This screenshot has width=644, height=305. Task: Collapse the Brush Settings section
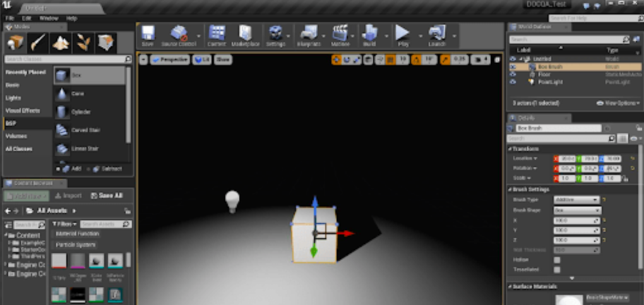pyautogui.click(x=510, y=189)
